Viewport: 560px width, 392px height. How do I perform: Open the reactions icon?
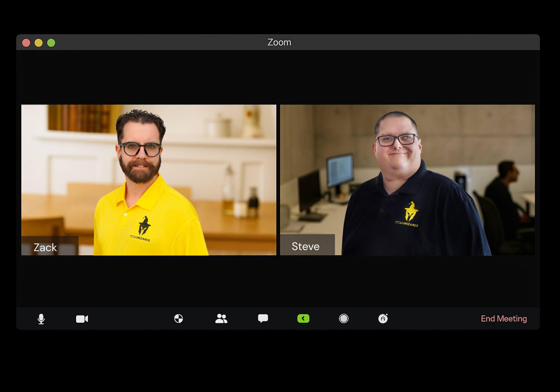coord(383,318)
